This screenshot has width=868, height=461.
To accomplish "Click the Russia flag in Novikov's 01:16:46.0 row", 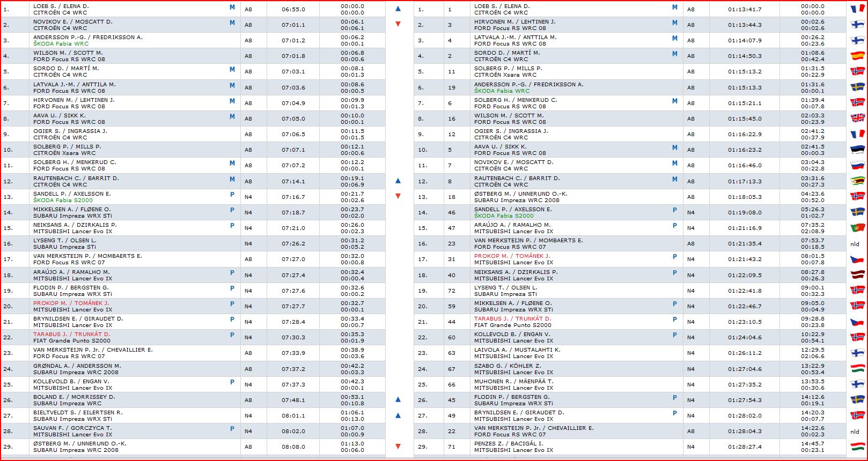I will (857, 165).
